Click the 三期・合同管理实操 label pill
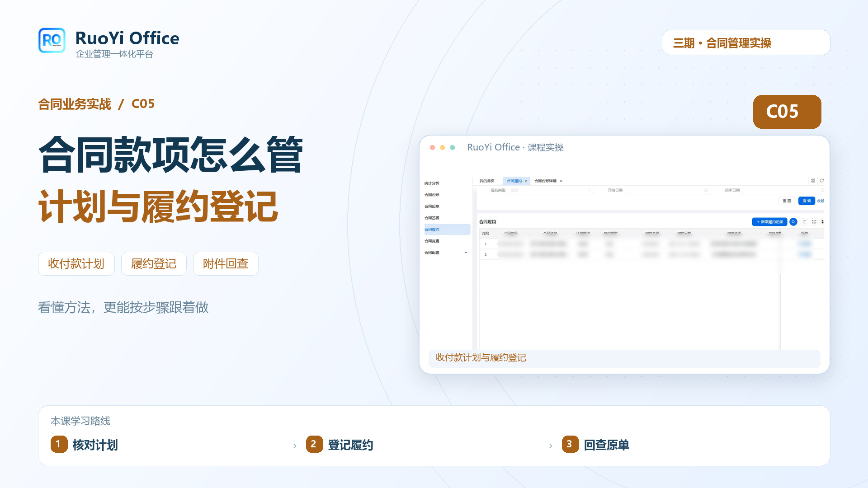Screen dimensions: 868x488 tap(746, 42)
